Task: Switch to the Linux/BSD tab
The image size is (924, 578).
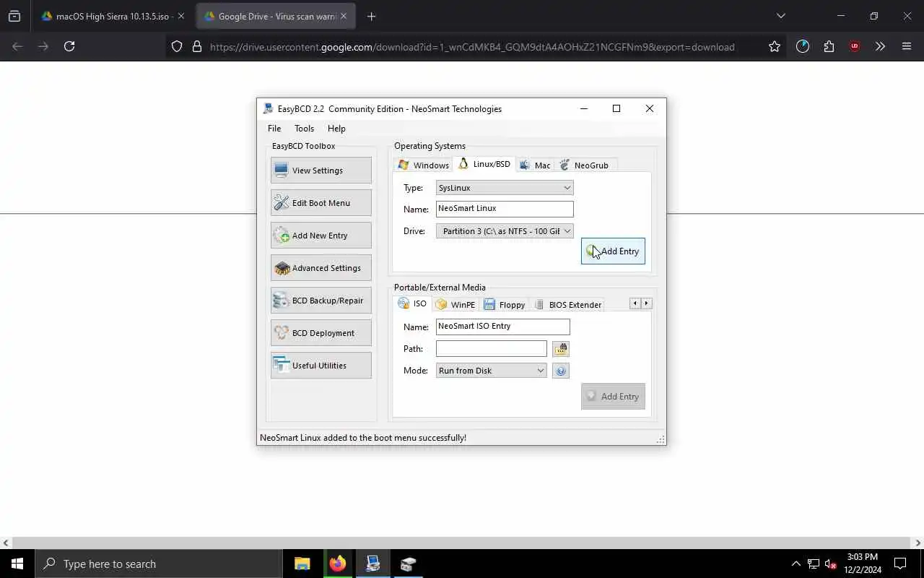Action: pyautogui.click(x=484, y=164)
